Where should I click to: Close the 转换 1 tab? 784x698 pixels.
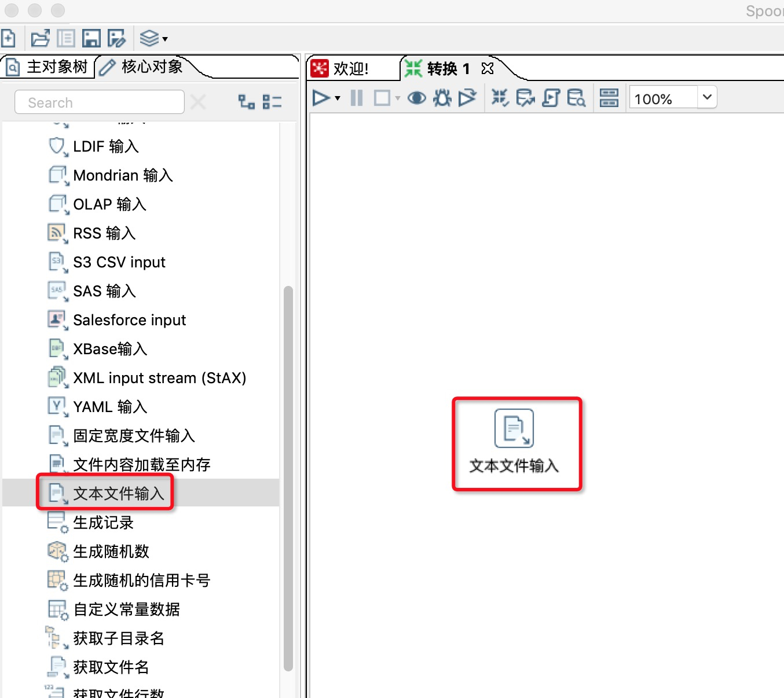[x=488, y=68]
